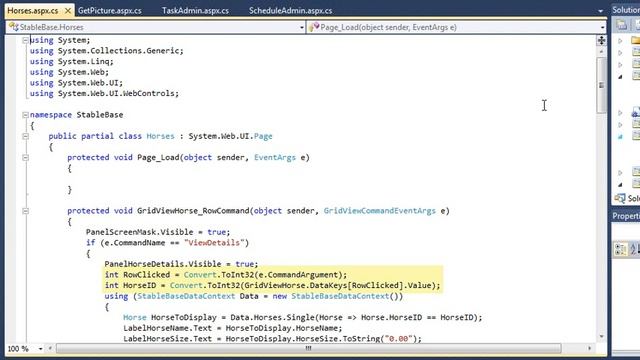
Task: Click the vertical scrollbar thumb
Action: point(601,85)
